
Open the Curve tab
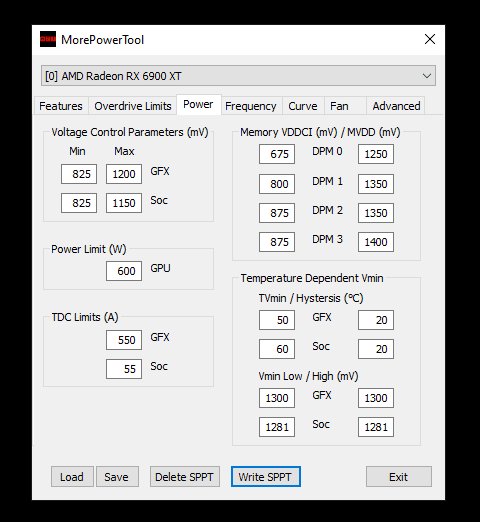[x=303, y=106]
